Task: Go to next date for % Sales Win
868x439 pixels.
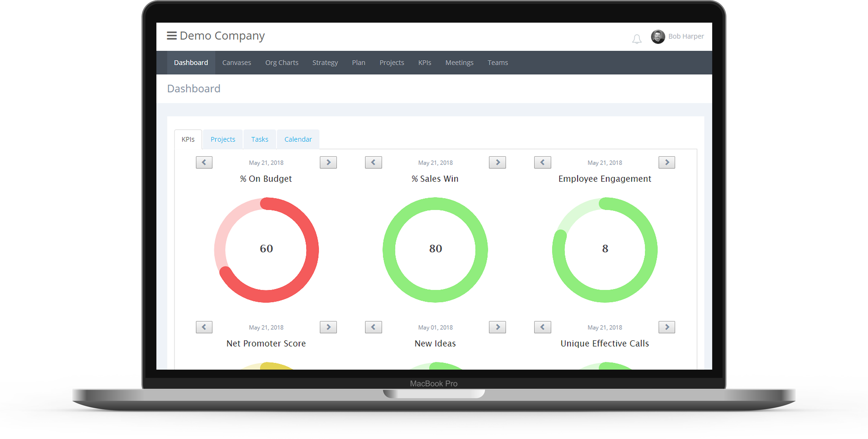Action: pos(497,162)
